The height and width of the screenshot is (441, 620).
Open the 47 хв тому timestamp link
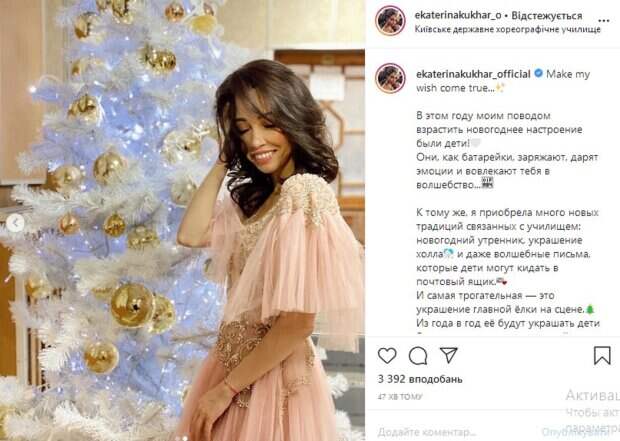point(400,396)
